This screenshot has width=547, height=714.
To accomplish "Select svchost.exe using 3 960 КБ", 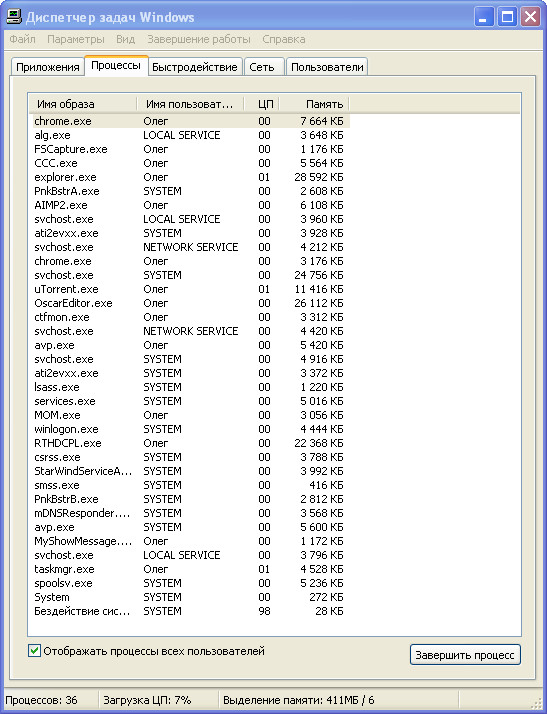I will click(189, 219).
